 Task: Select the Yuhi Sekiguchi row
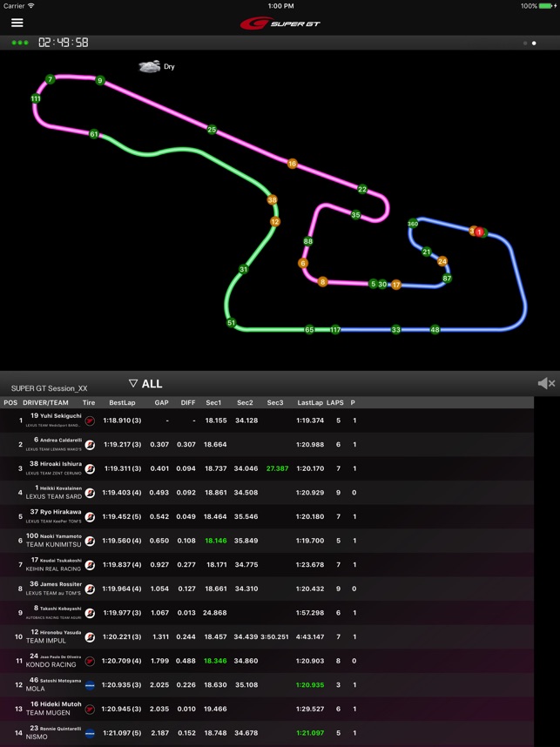tap(267, 421)
